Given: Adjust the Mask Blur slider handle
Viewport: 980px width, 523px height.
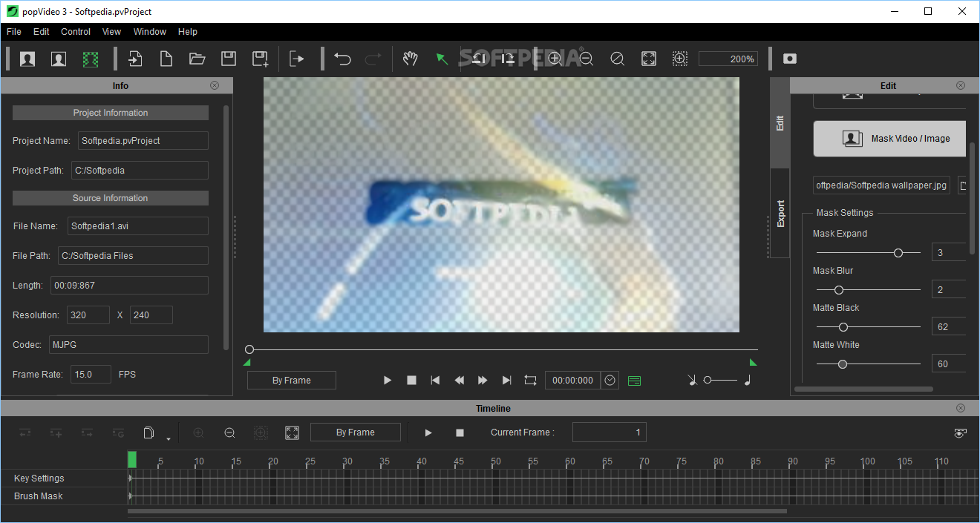Looking at the screenshot, I should [x=839, y=290].
